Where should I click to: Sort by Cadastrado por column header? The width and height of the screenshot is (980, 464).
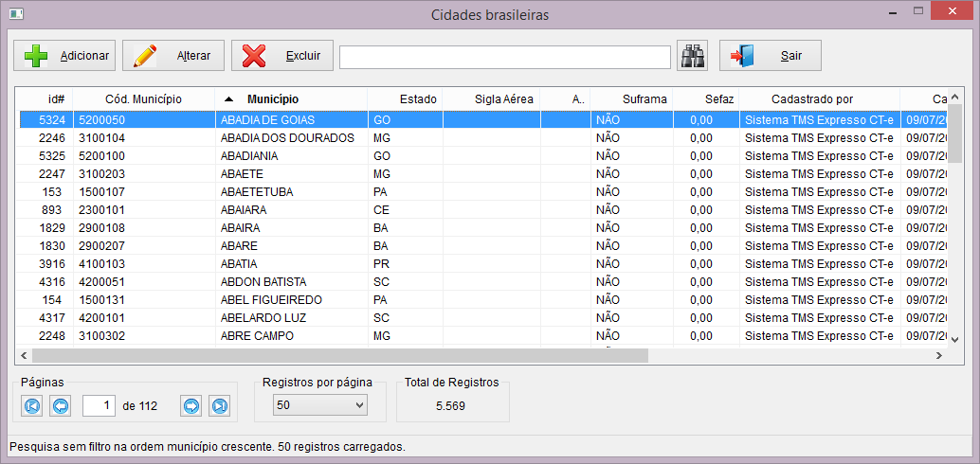pos(820,98)
